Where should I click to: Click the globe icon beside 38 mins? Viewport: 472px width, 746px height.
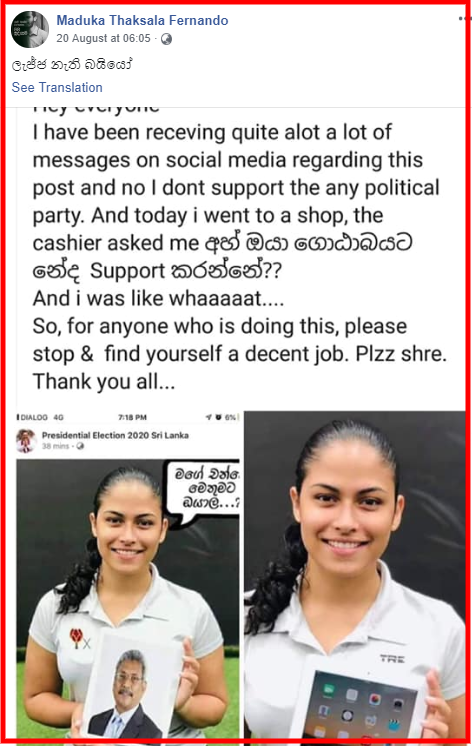(80, 446)
